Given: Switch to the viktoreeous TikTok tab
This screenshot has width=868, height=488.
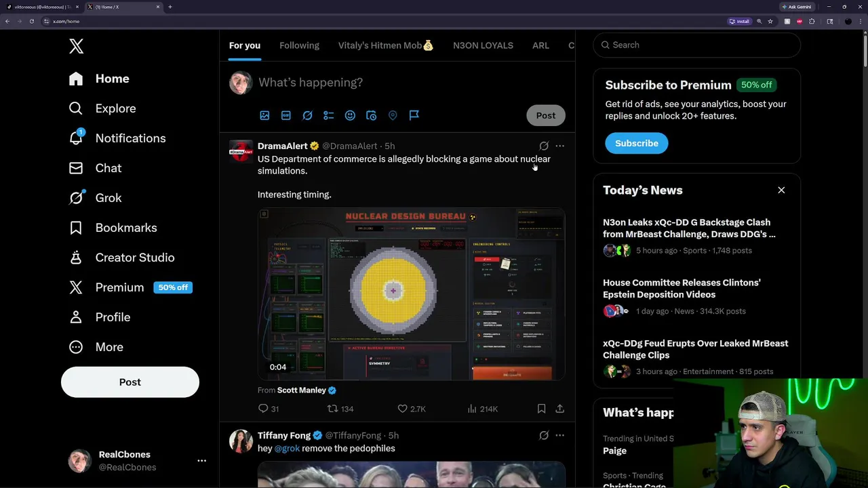Looking at the screenshot, I should [x=42, y=7].
